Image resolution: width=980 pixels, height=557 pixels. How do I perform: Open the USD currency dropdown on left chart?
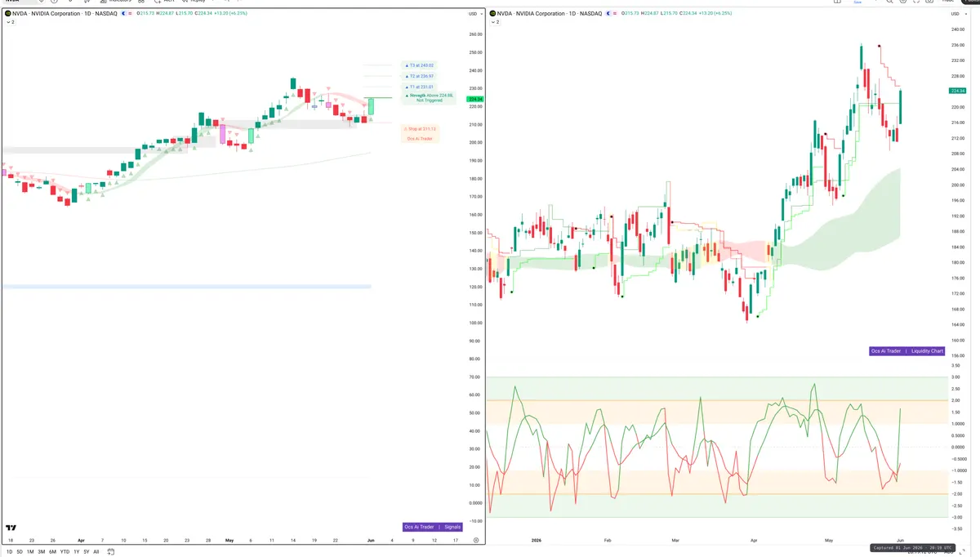click(x=474, y=14)
